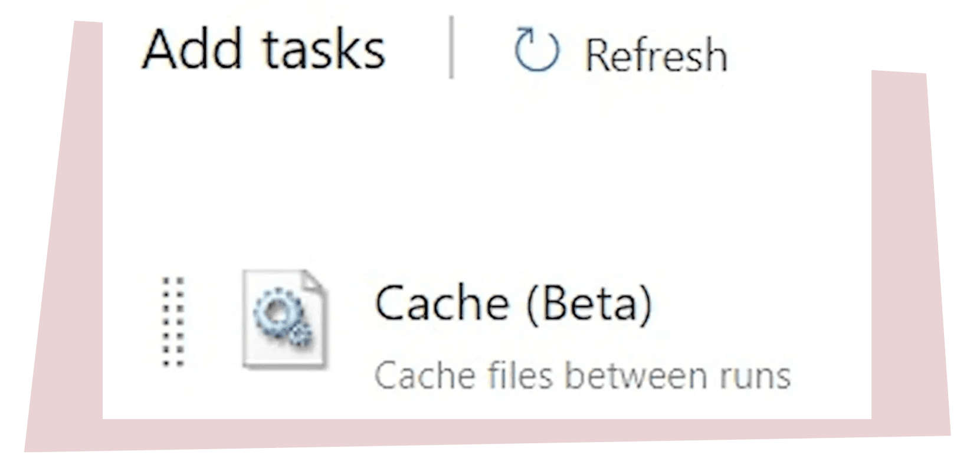The image size is (980, 458).
Task: Click the word 'Cache' in the task title
Action: tap(441, 303)
